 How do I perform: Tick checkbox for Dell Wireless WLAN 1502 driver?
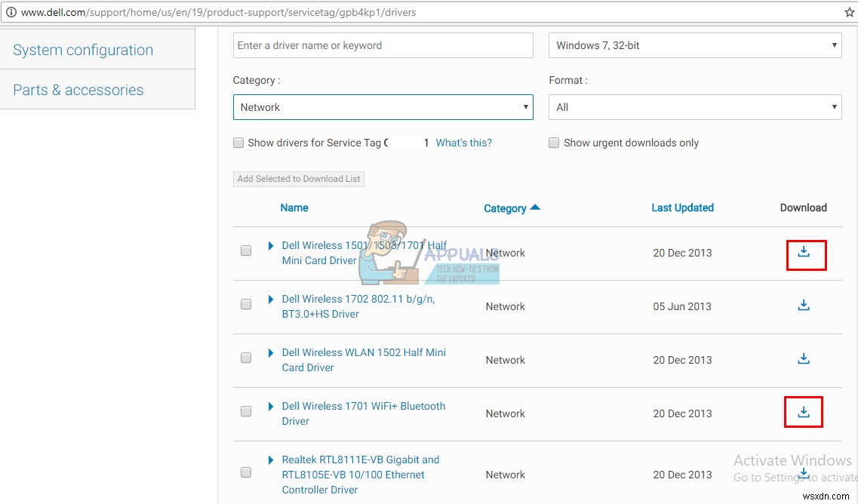point(246,358)
